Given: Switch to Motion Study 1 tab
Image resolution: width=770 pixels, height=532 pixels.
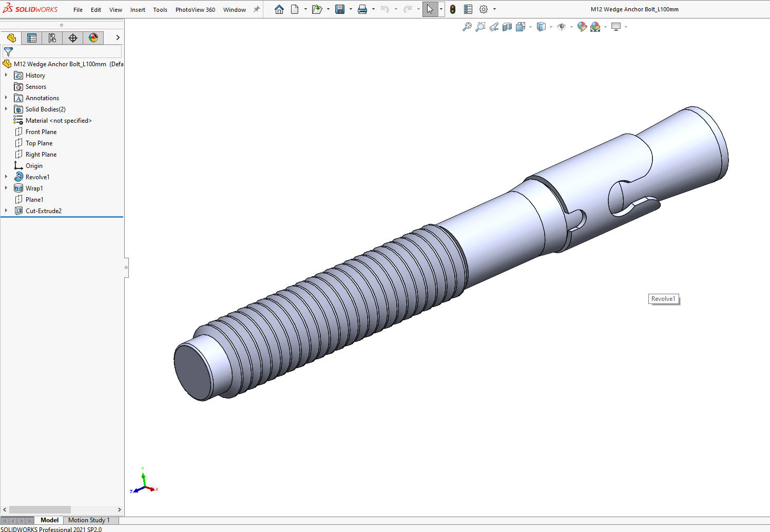Looking at the screenshot, I should [89, 520].
